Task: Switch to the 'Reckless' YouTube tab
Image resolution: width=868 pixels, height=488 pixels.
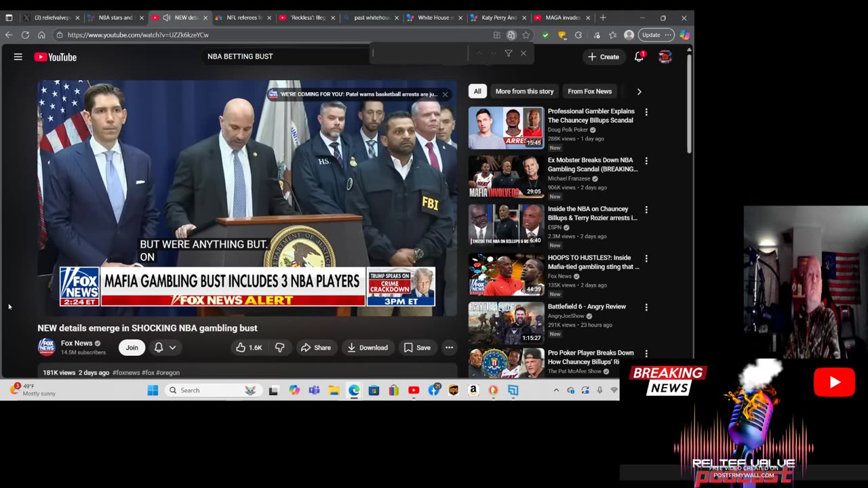Action: (307, 18)
